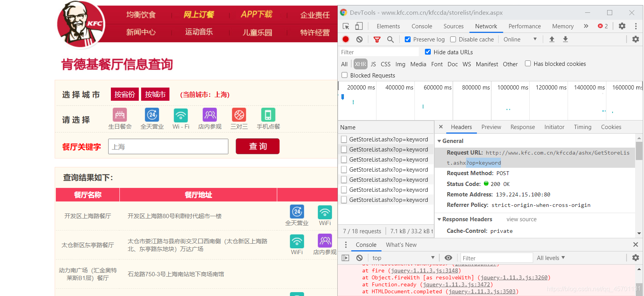
Task: Open network search magnifier
Action: point(390,39)
